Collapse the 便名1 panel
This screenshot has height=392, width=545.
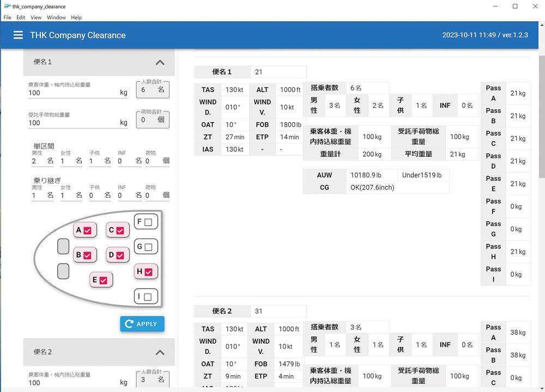(160, 62)
